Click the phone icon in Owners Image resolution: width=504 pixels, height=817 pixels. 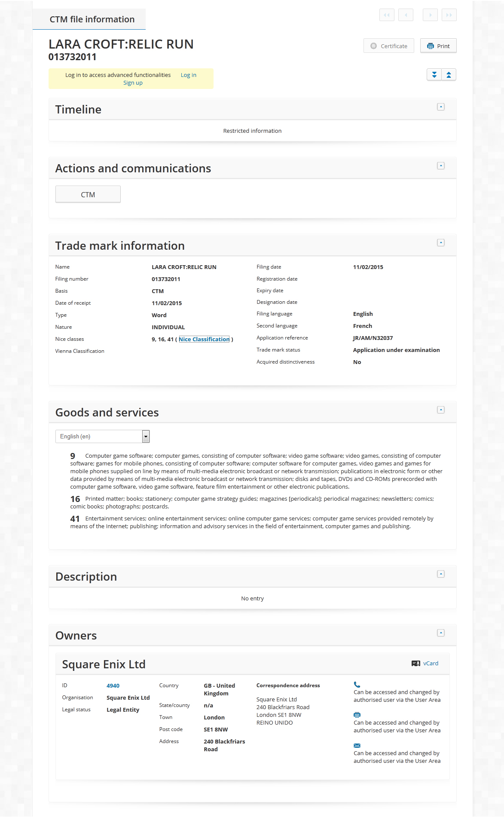(x=357, y=685)
